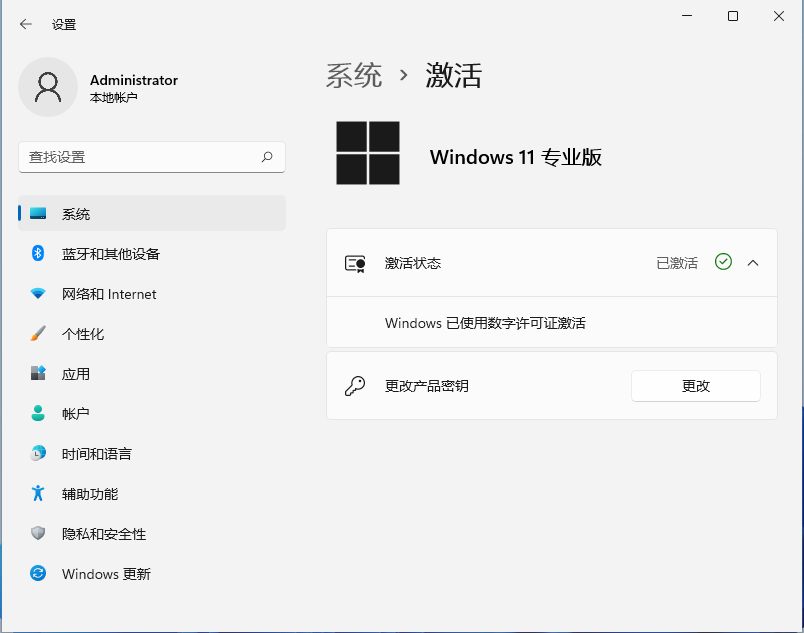Open the Administrator profile avatar
This screenshot has width=804, height=633.
point(48,87)
